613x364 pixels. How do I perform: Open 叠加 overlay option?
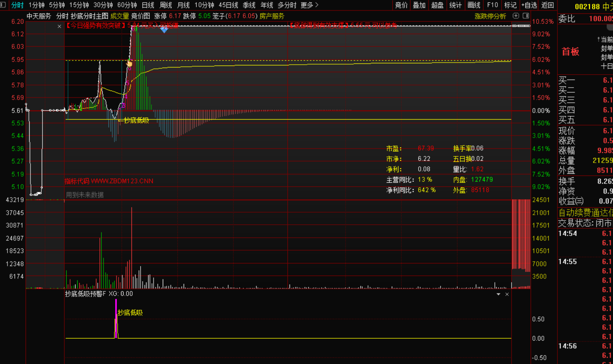(419, 5)
